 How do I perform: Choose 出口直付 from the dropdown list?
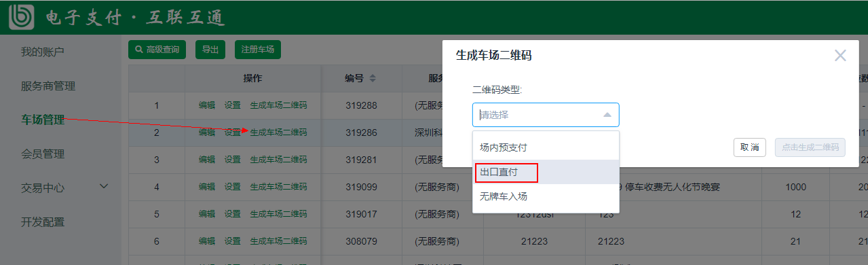pos(546,172)
